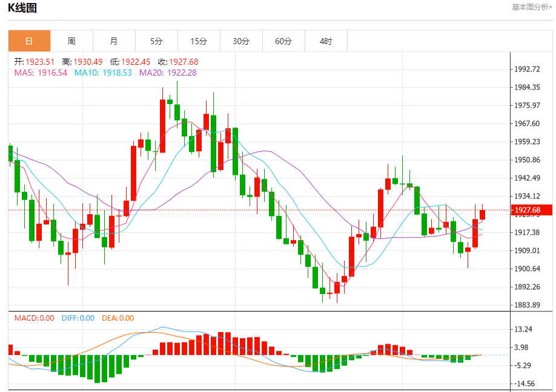The height and width of the screenshot is (392, 556).
Task: Click the 1900.64 price axis label
Action: [528, 269]
